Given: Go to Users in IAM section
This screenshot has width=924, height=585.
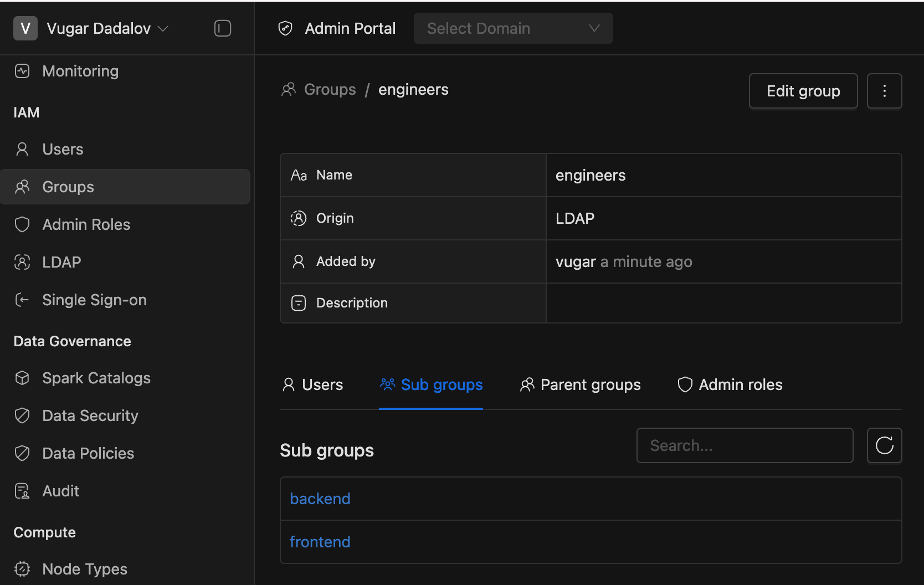Looking at the screenshot, I should (63, 149).
